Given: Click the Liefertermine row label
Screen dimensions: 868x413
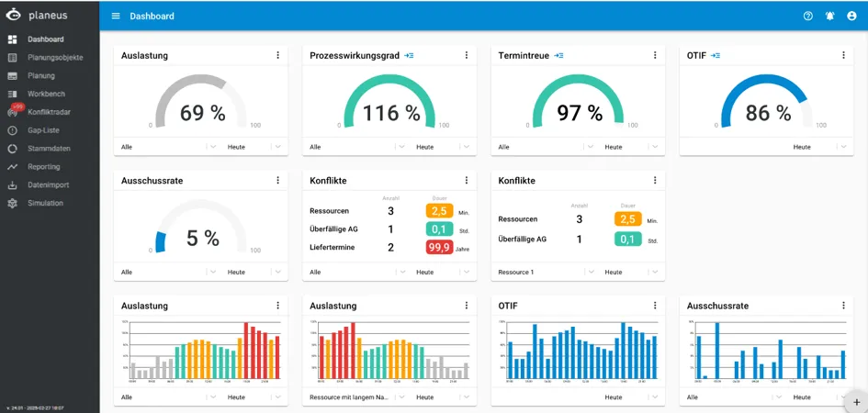Looking at the screenshot, I should pos(333,247).
